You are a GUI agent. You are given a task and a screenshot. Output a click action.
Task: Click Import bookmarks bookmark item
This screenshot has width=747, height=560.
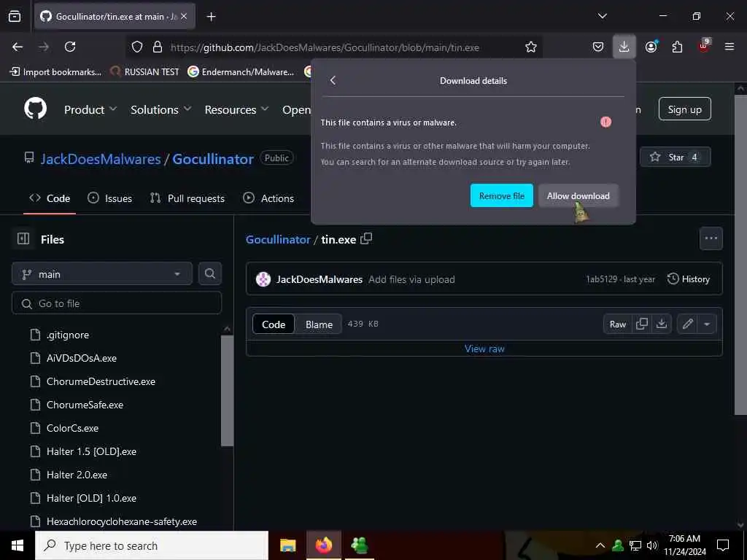tap(55, 72)
